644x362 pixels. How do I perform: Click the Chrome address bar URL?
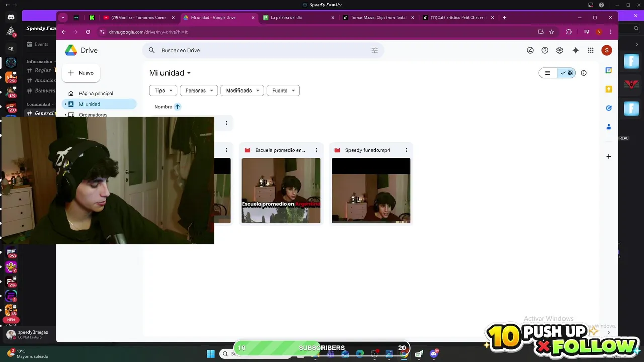(x=148, y=32)
